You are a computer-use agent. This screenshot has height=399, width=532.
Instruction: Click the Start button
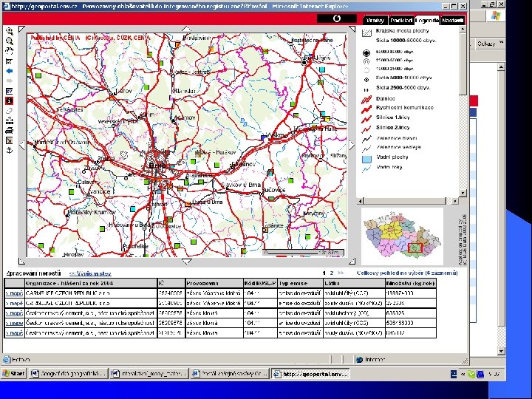pos(13,374)
